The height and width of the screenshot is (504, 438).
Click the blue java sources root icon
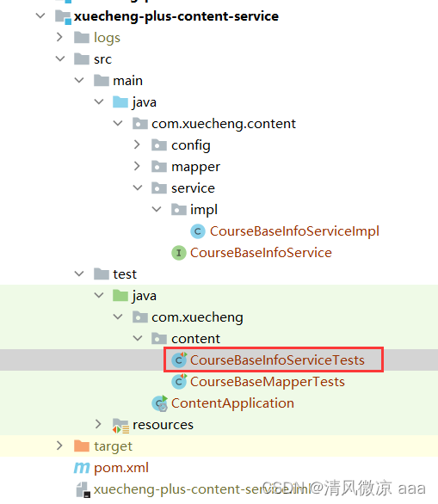[x=120, y=102]
